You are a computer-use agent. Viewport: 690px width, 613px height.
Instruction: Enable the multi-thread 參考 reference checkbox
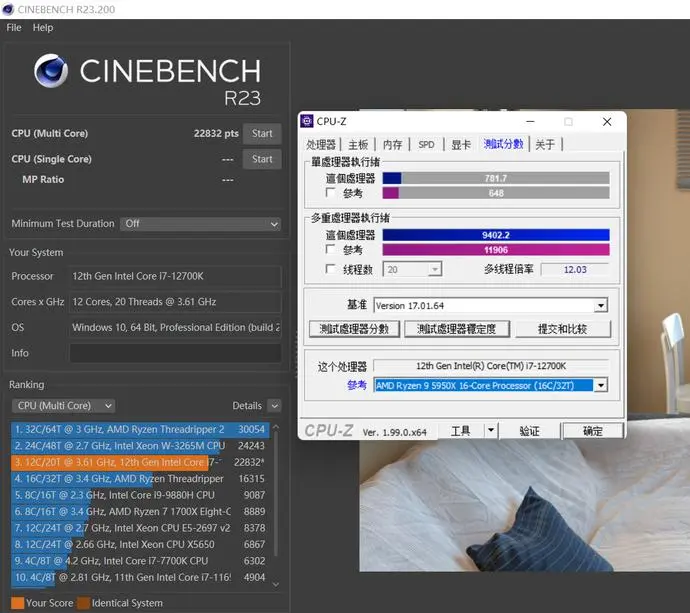[330, 249]
